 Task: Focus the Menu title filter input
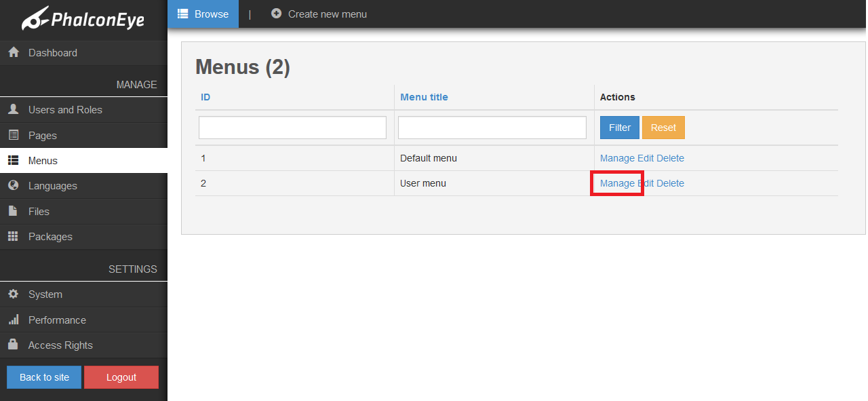pos(492,128)
